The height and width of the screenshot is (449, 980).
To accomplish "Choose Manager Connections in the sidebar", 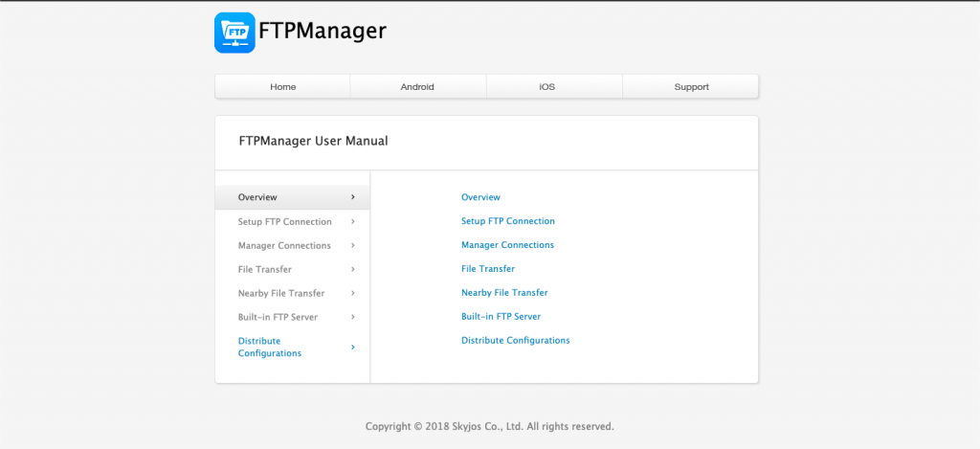I will click(x=293, y=245).
